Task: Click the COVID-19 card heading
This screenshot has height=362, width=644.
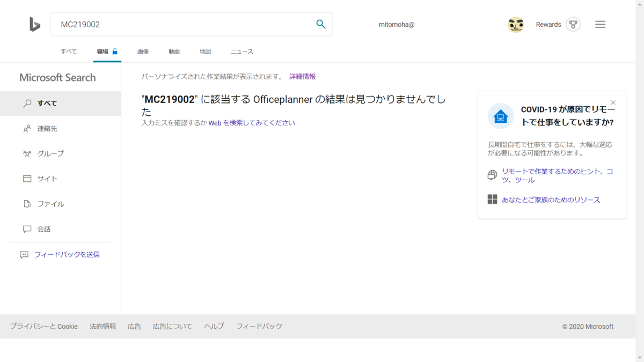Action: click(567, 116)
